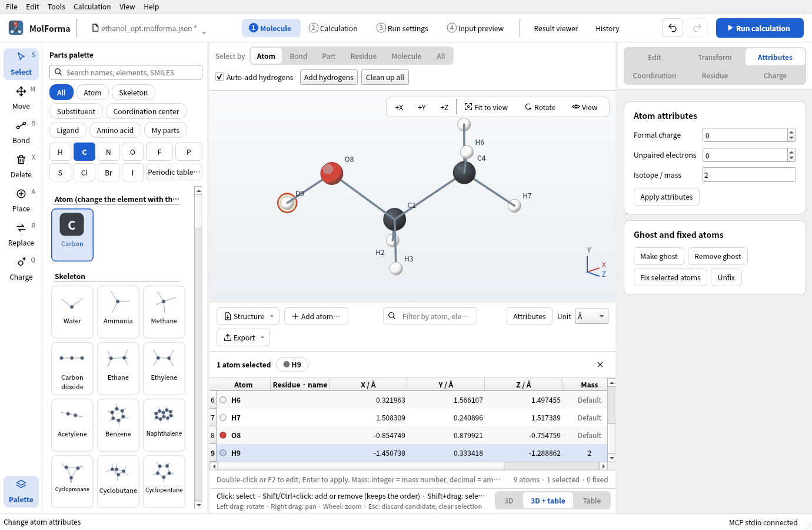This screenshot has width=812, height=530.
Task: Click the Rotate view control
Action: [x=540, y=107]
